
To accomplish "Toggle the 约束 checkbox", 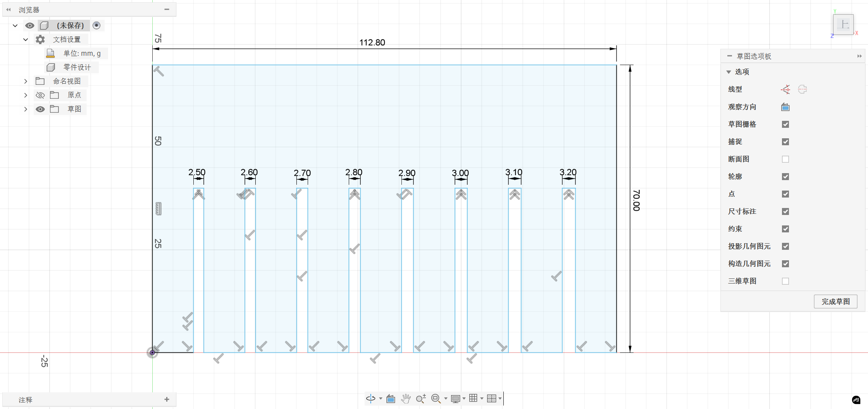I will click(785, 229).
